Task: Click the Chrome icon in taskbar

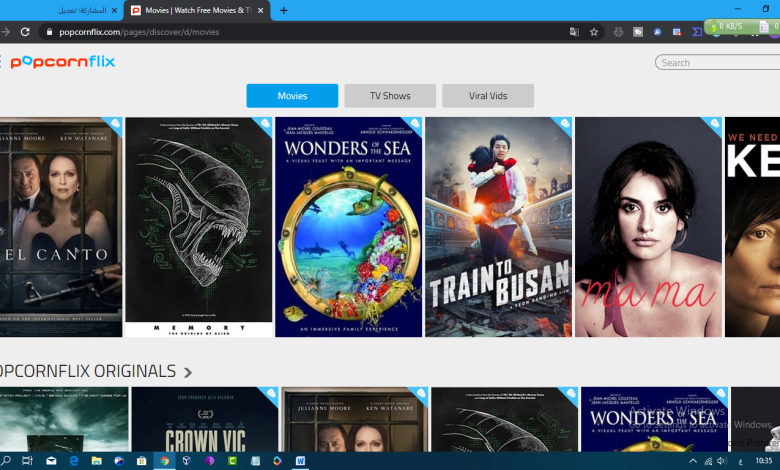Action: point(164,461)
